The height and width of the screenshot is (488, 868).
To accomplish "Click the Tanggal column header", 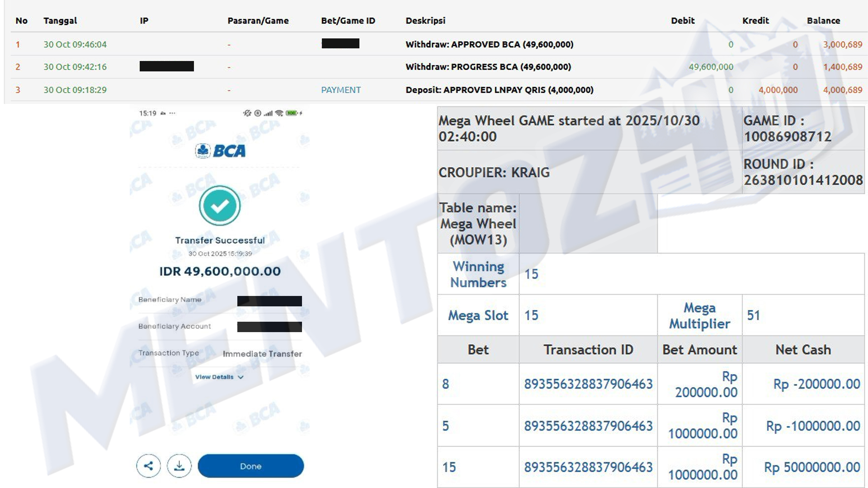I will coord(60,21).
